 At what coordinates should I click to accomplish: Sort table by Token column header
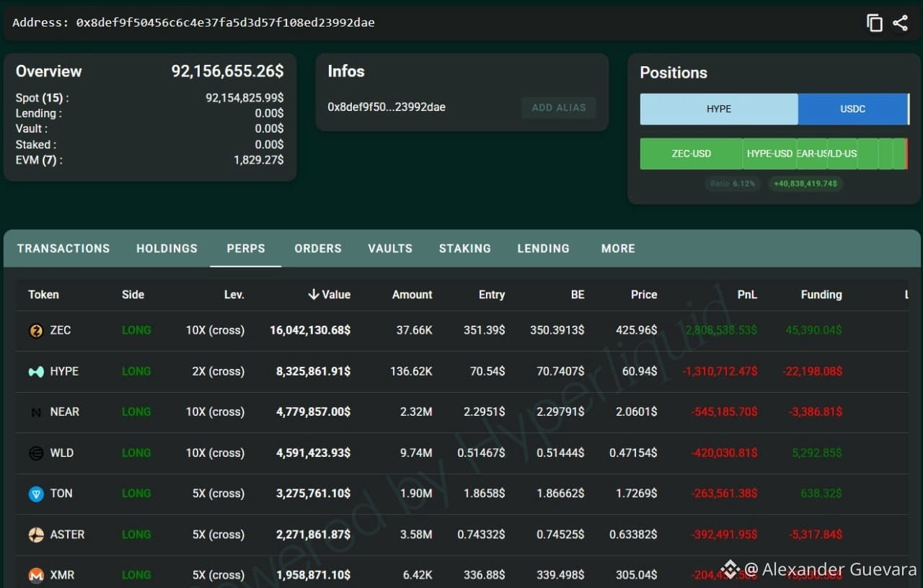(x=43, y=295)
